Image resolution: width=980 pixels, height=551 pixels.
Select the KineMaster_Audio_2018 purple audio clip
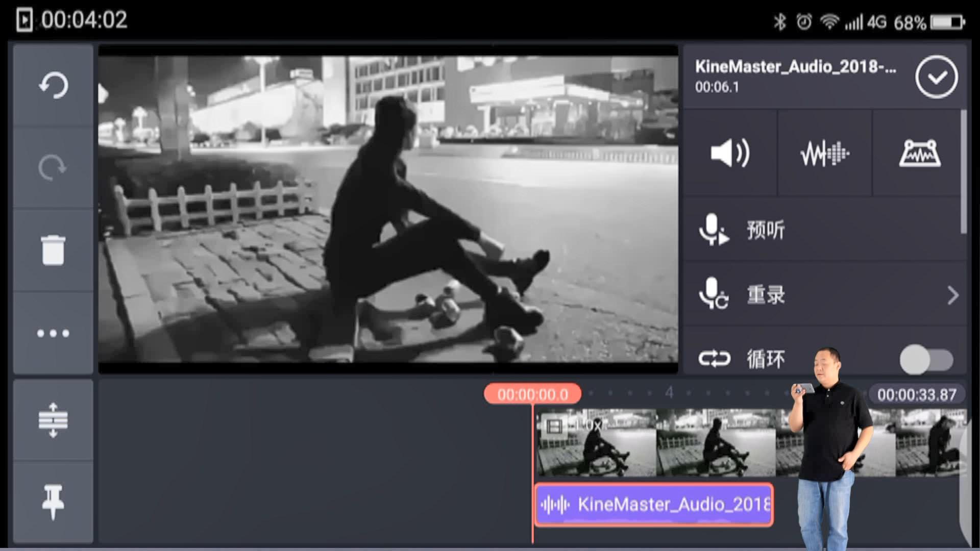coord(654,505)
